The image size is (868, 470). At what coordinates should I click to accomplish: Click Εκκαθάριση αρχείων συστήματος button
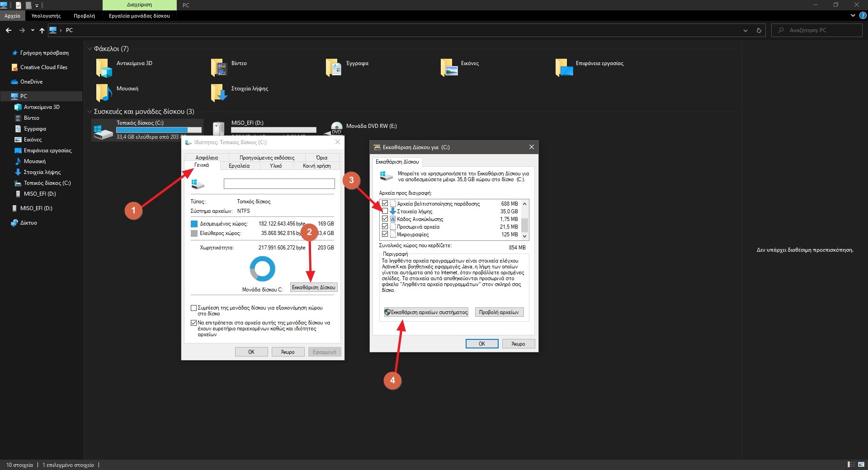(x=426, y=312)
